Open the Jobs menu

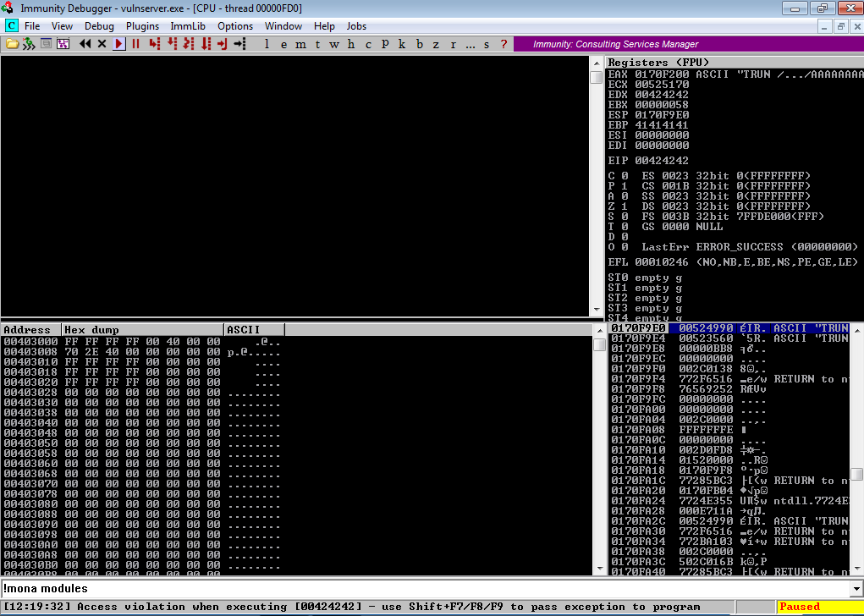[x=356, y=26]
